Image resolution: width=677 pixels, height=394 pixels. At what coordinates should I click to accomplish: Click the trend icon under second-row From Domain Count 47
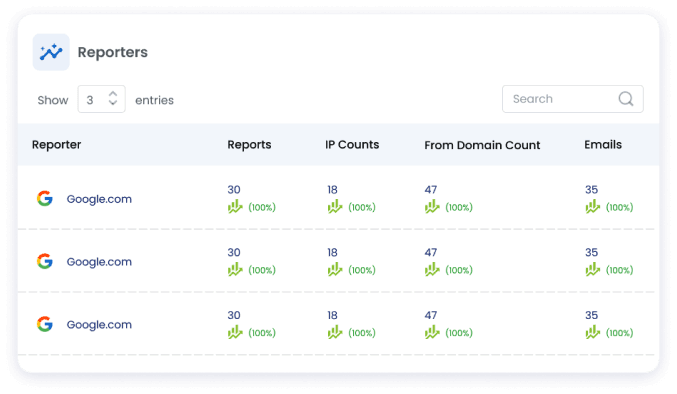[432, 270]
